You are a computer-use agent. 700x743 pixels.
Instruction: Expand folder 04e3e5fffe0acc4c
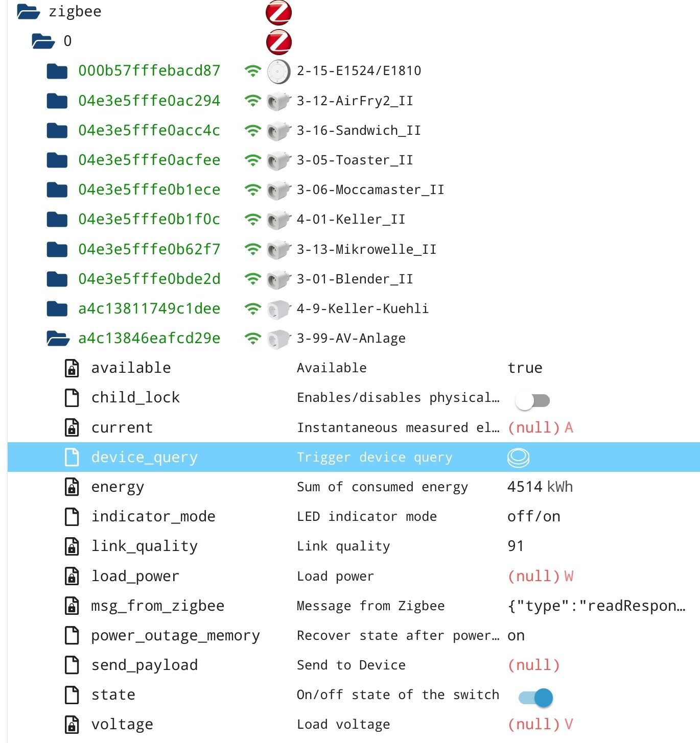[57, 130]
